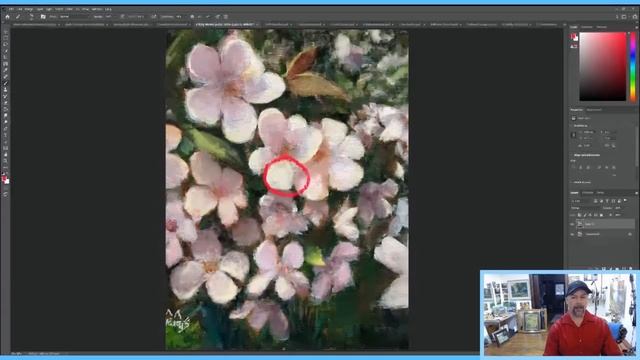Click foreground color swatch in toolbar
This screenshot has height=360, width=640.
(4, 177)
